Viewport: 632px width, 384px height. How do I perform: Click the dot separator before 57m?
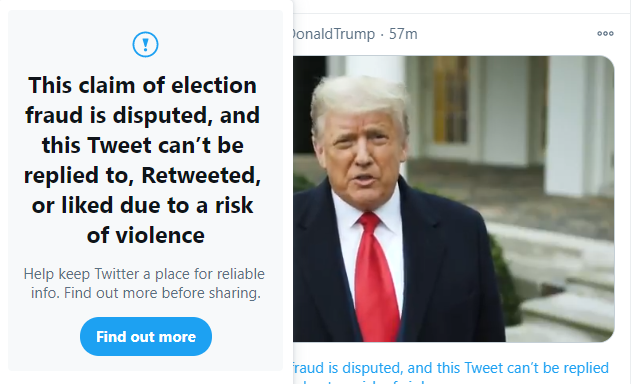(382, 34)
